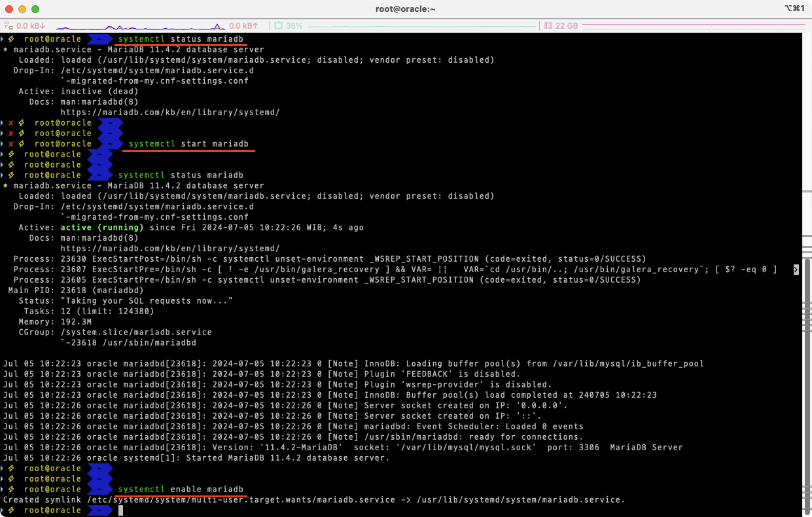Click the yellow minimize window button
Image resolution: width=812 pixels, height=517 pixels.
click(x=22, y=9)
